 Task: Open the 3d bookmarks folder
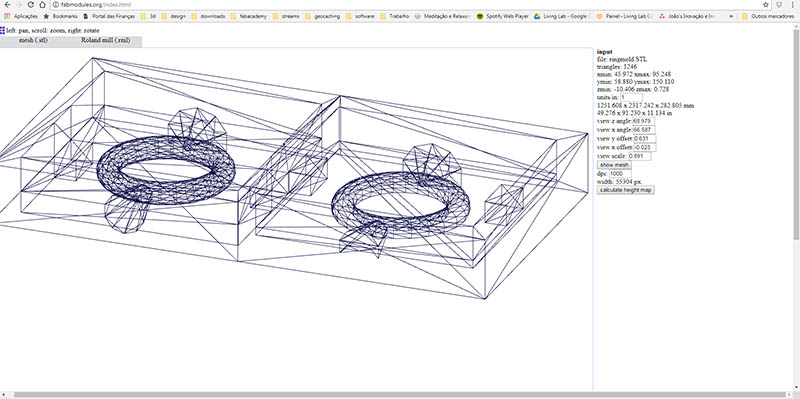coord(148,16)
